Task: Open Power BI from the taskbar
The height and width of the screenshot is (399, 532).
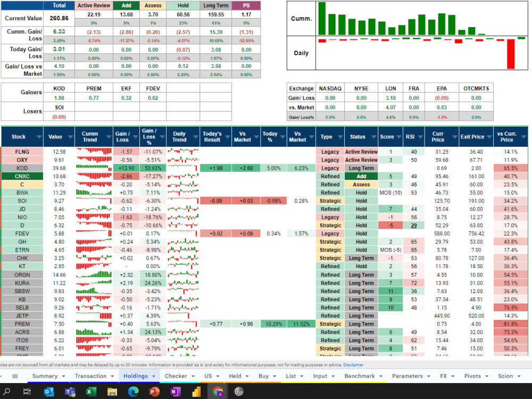Action: pyautogui.click(x=197, y=393)
